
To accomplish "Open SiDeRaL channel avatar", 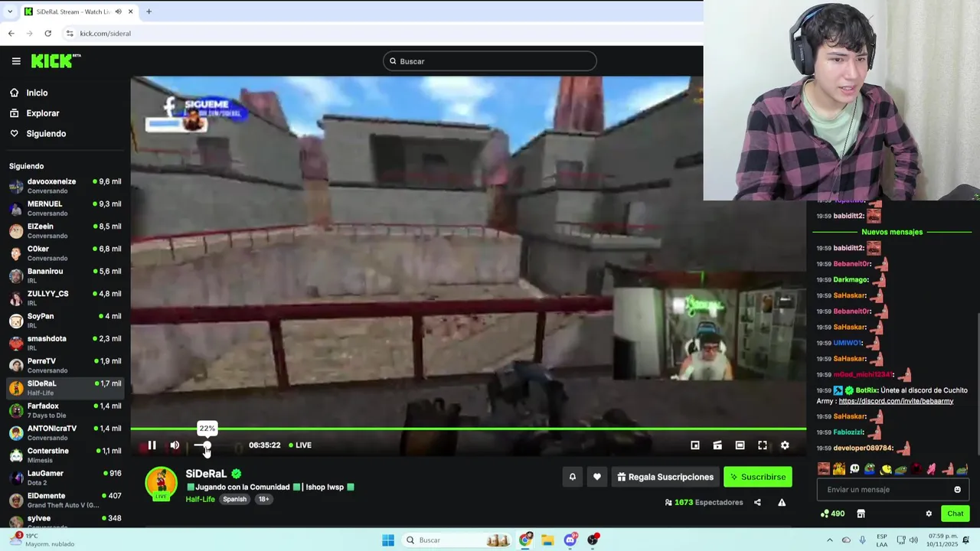I will [x=161, y=484].
